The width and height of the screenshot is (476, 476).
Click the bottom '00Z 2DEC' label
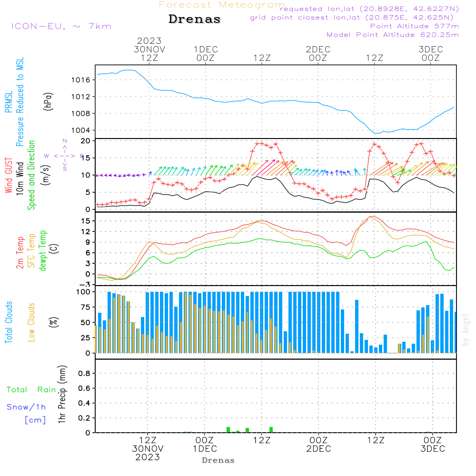(318, 445)
